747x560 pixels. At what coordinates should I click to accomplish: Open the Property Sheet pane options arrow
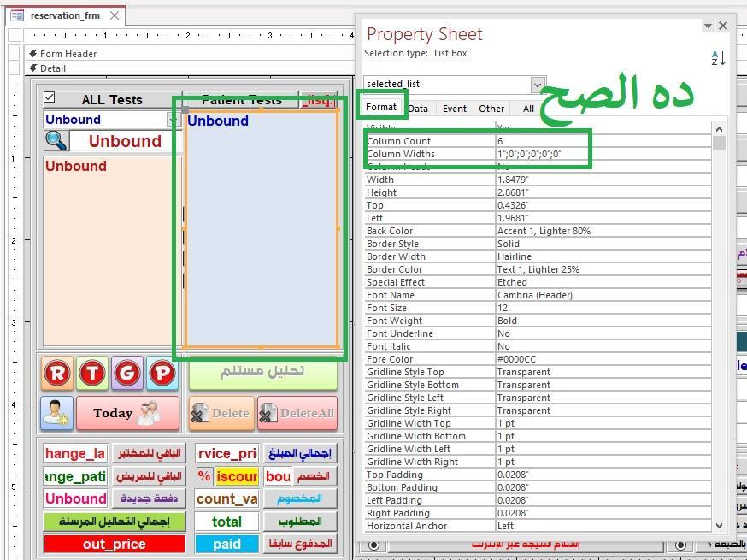[708, 27]
